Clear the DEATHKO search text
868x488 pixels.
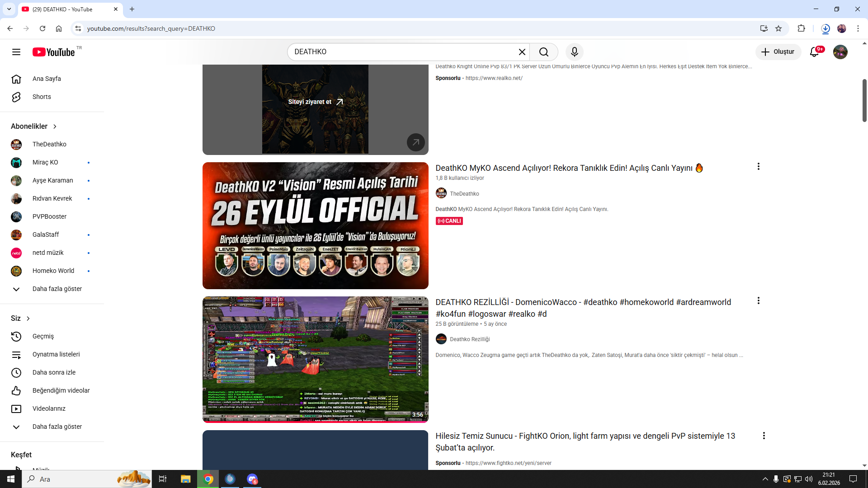[522, 52]
